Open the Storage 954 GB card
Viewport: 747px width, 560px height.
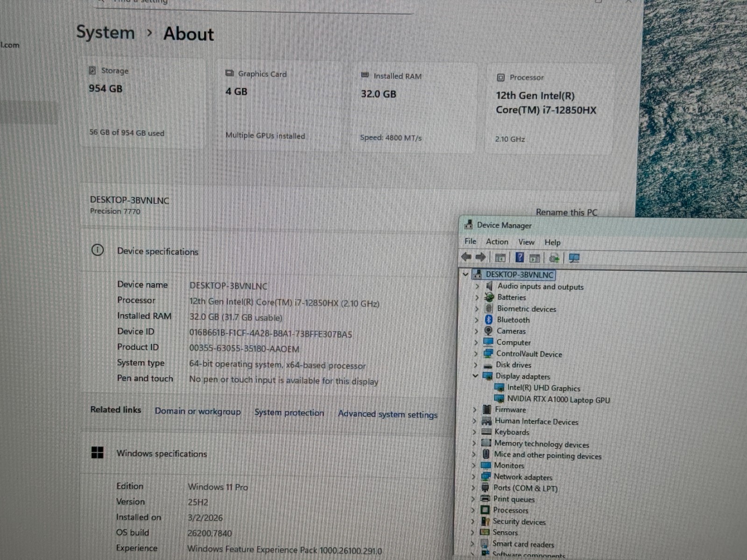click(144, 103)
